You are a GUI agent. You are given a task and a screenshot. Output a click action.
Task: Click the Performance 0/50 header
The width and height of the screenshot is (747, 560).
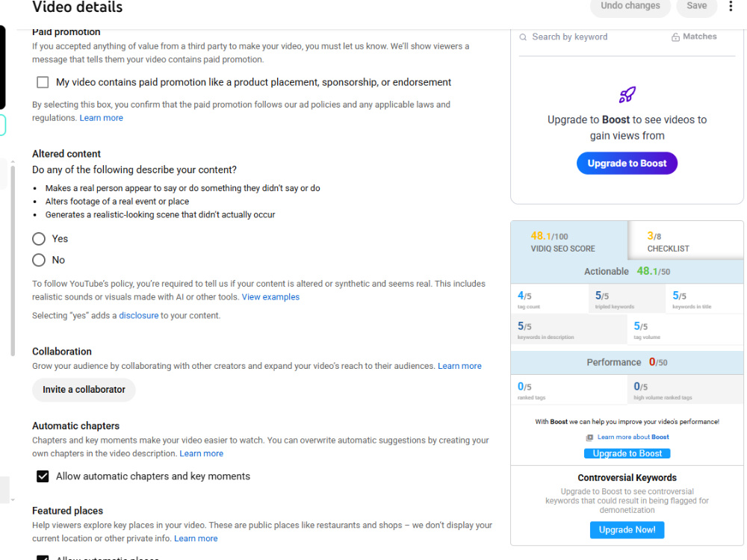click(627, 362)
